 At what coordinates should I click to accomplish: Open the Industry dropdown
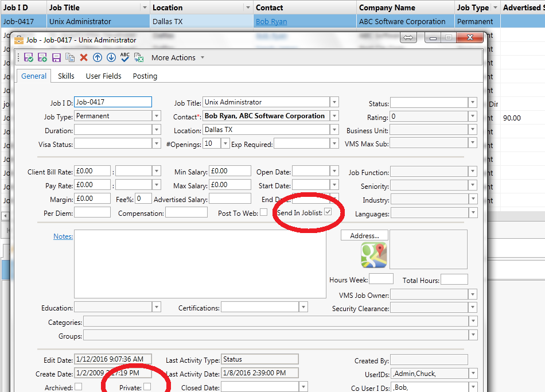tap(473, 199)
